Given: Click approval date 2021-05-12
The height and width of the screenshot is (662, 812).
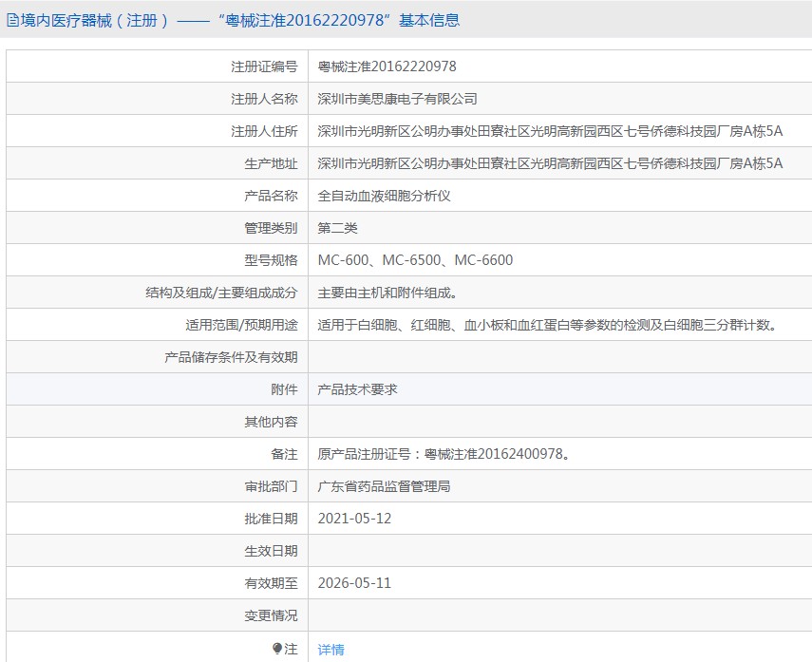Looking at the screenshot, I should (x=355, y=519).
